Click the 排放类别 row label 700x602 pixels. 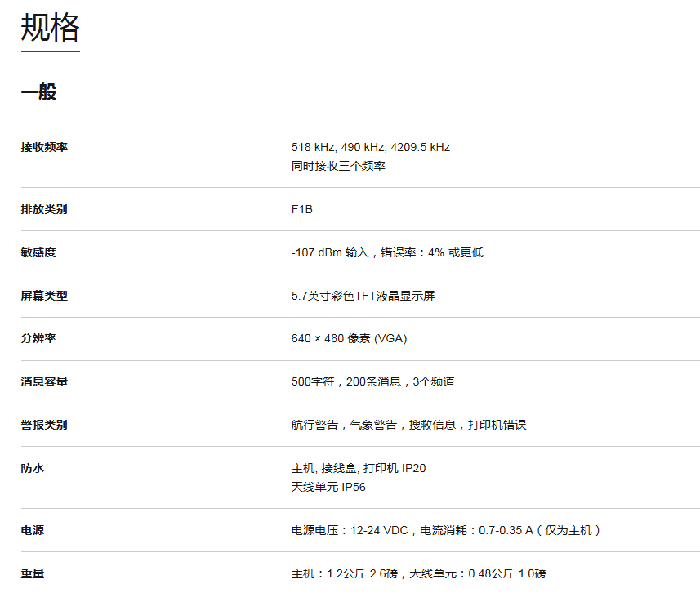[x=44, y=210]
